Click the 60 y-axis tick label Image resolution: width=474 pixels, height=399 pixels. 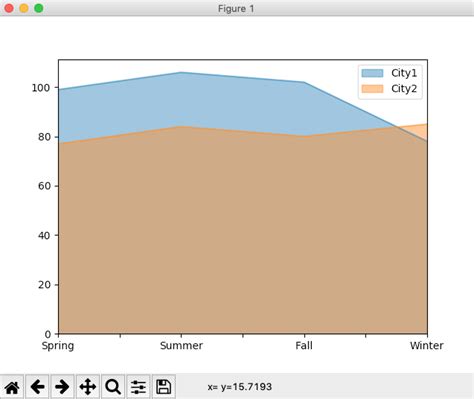tap(44, 186)
